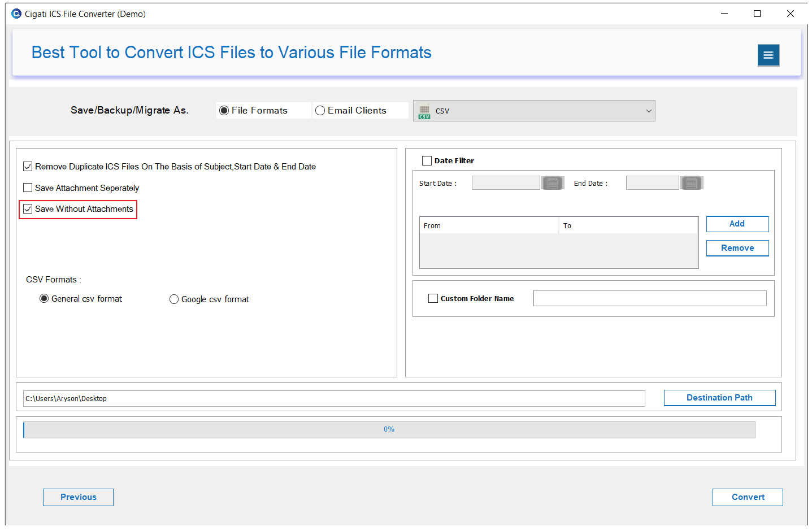Minimize the ICS File Converter window
The image size is (812, 531).
coord(724,14)
